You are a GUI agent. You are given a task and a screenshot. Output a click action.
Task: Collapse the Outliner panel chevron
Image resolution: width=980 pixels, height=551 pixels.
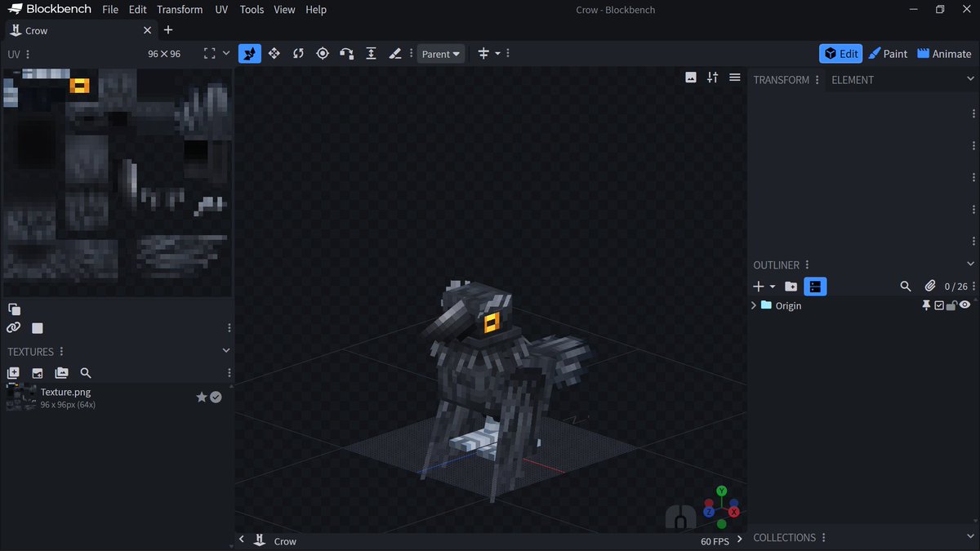tap(970, 264)
